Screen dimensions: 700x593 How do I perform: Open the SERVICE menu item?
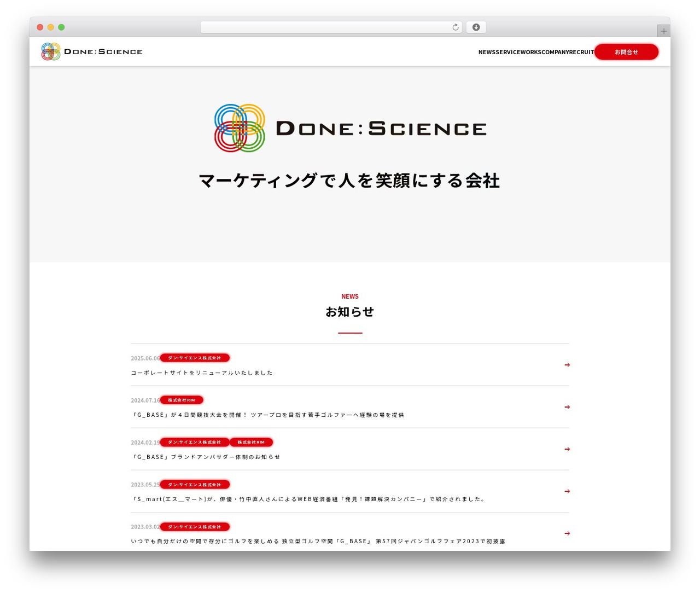pos(508,52)
